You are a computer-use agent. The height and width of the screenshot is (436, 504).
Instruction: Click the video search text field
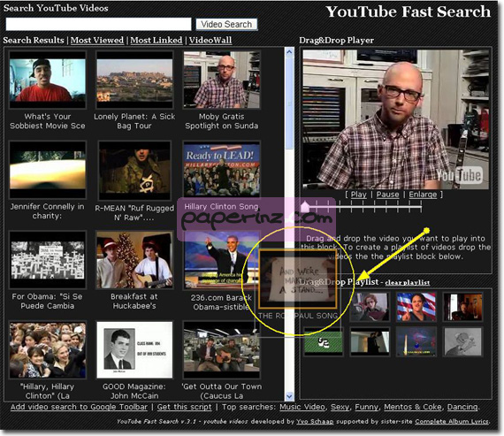[x=98, y=25]
